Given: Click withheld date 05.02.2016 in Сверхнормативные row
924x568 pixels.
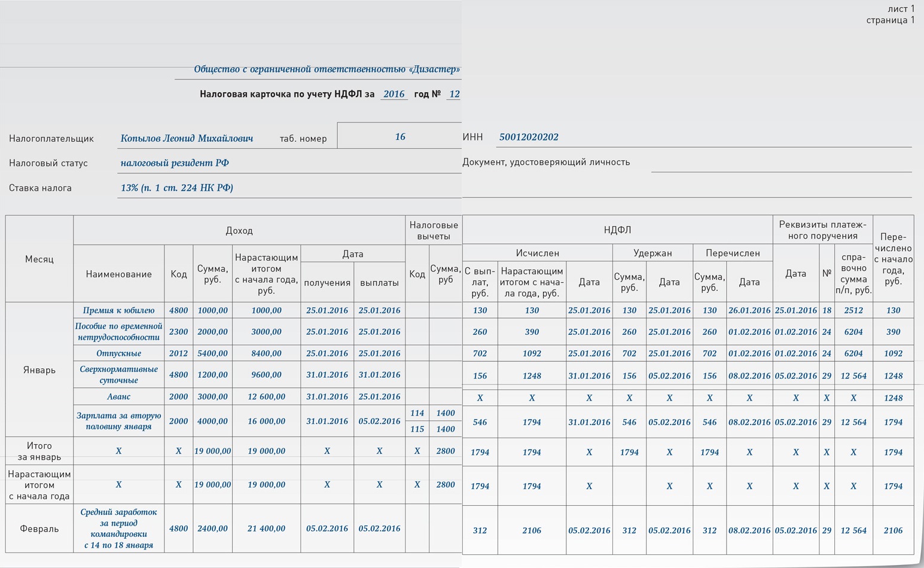Looking at the screenshot, I should click(669, 376).
